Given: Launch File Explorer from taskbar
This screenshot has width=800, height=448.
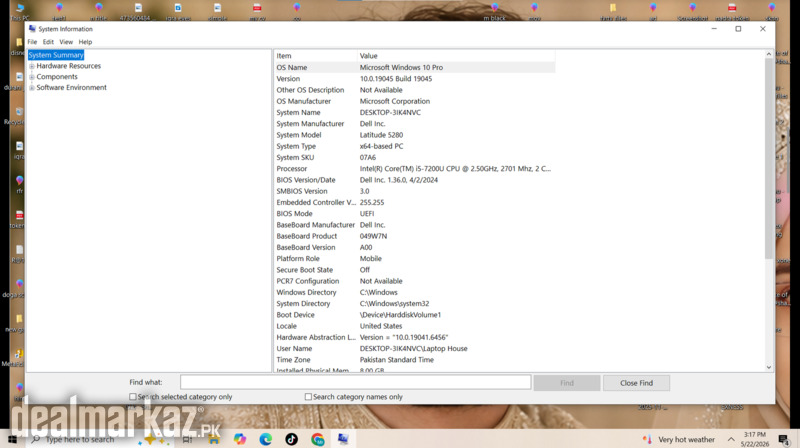Looking at the screenshot, I should [214, 439].
